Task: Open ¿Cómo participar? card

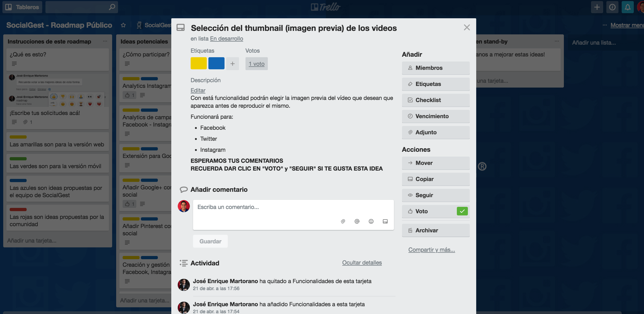Action: pos(145,59)
